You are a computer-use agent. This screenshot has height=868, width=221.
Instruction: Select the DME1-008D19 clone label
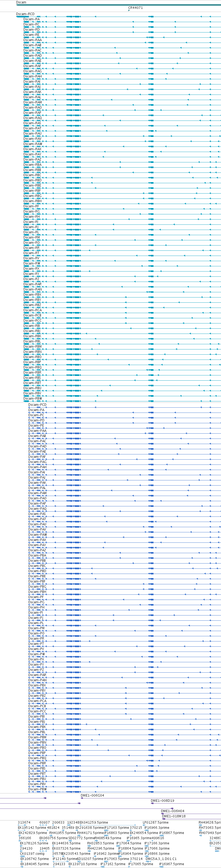[162, 801]
